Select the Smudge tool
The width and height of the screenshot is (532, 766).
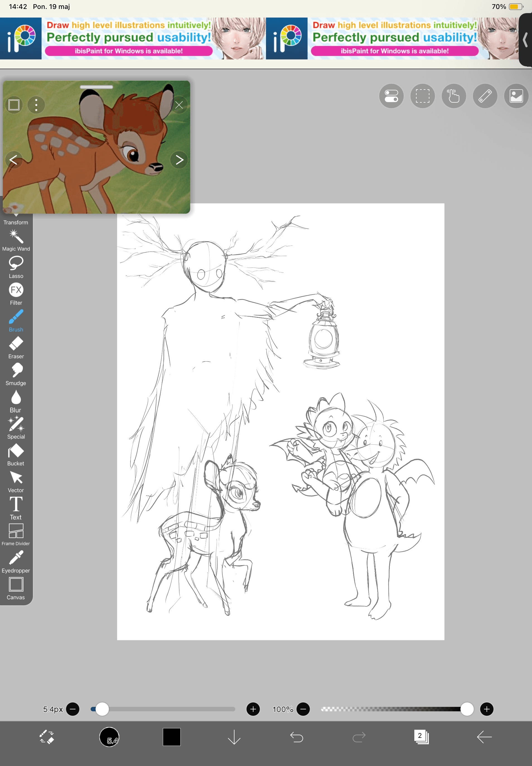[16, 374]
